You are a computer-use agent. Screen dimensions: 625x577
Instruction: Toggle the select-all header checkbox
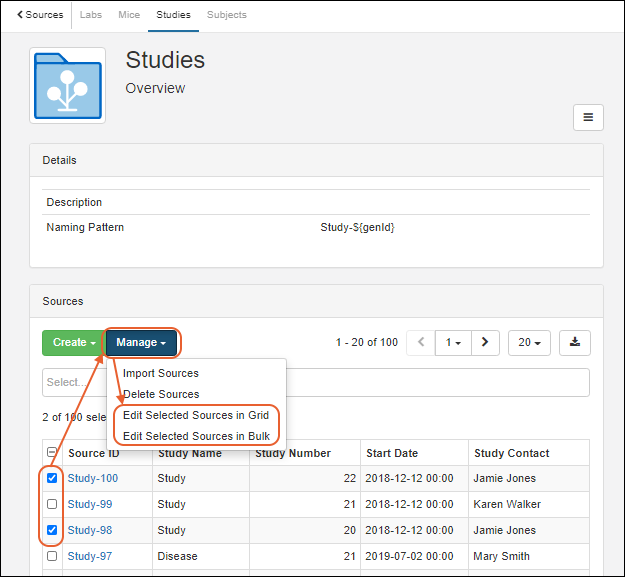coord(52,453)
